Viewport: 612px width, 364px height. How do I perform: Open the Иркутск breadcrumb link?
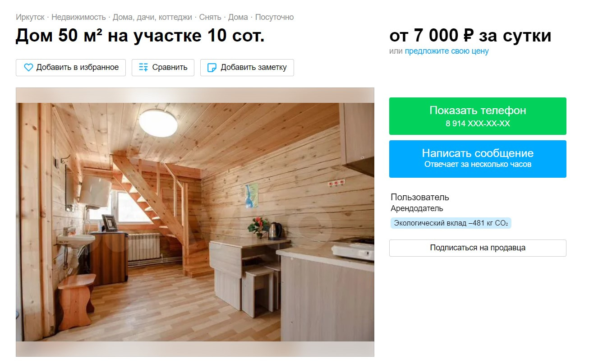[x=30, y=17]
